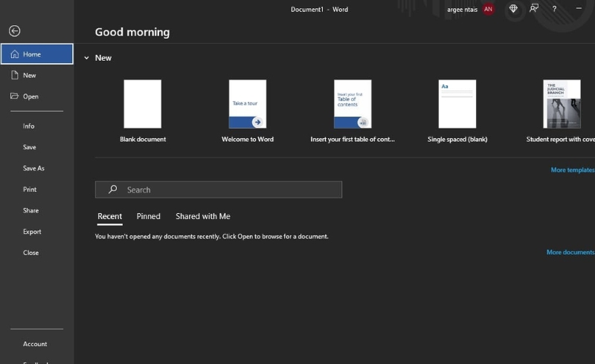This screenshot has height=364, width=595.
Task: Open the More documents link
Action: [570, 252]
